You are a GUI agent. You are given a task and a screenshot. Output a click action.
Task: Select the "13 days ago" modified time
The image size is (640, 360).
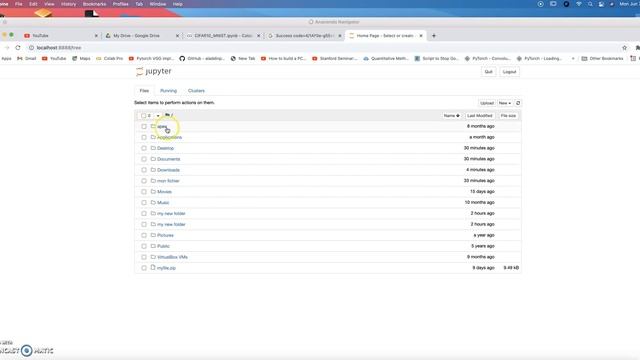click(482, 191)
